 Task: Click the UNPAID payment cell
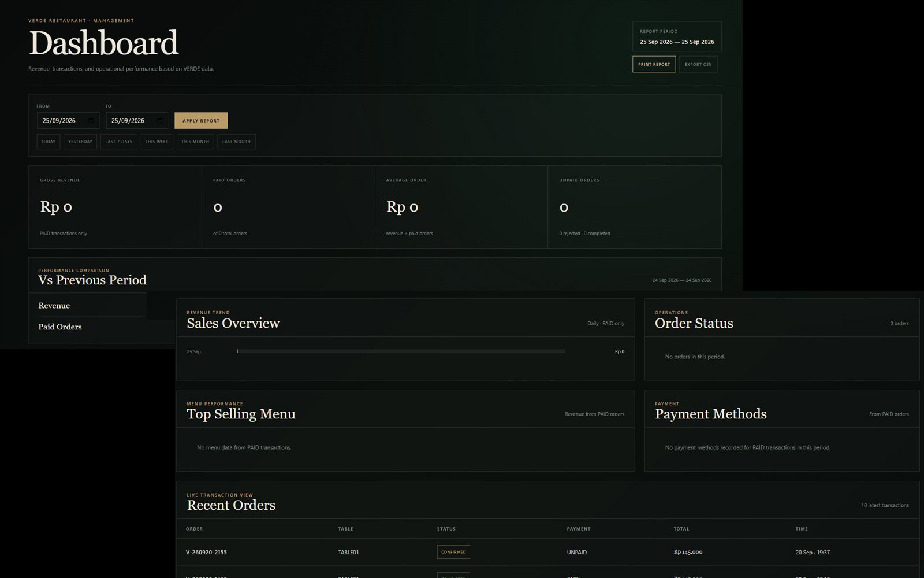pyautogui.click(x=577, y=553)
